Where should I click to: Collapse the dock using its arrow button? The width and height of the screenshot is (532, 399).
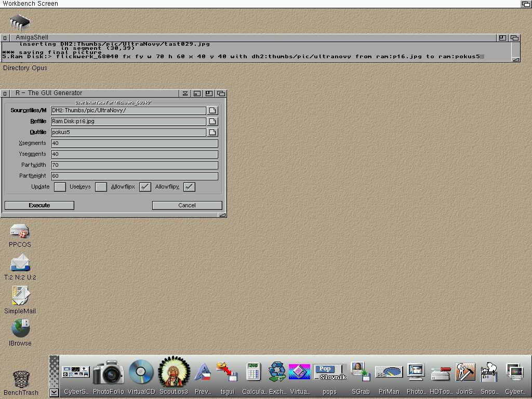click(x=54, y=392)
